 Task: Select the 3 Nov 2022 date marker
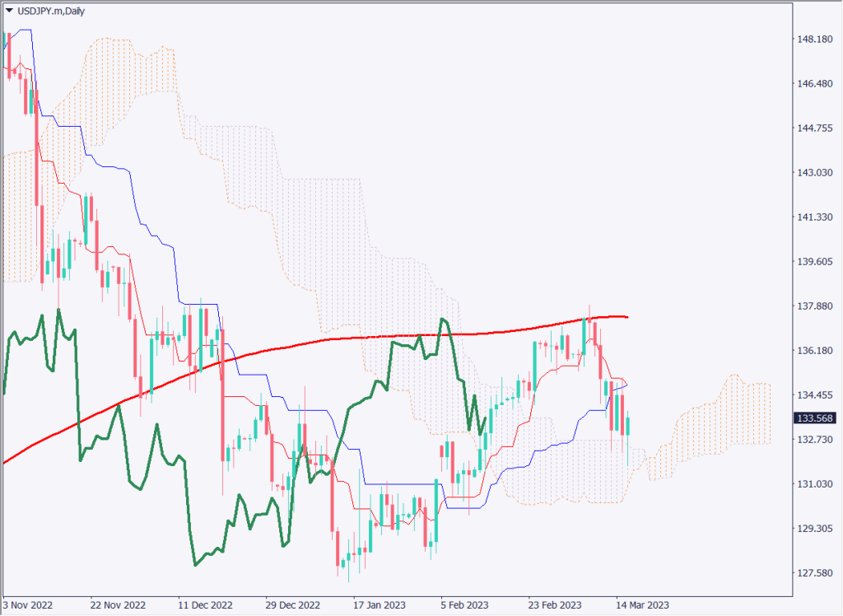pos(30,604)
